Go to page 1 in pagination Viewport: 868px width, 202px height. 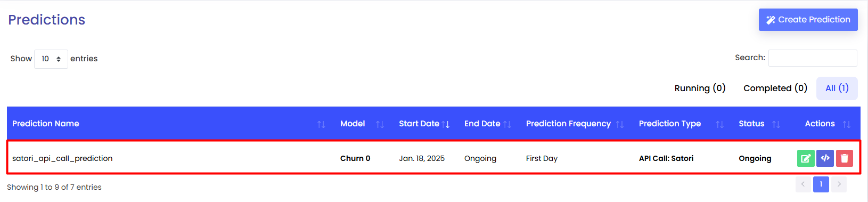click(821, 184)
